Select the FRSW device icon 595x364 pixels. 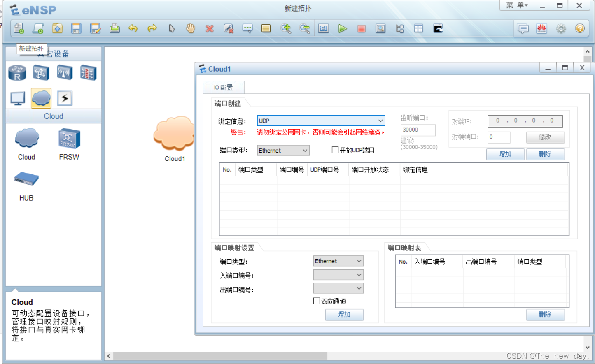coord(69,144)
